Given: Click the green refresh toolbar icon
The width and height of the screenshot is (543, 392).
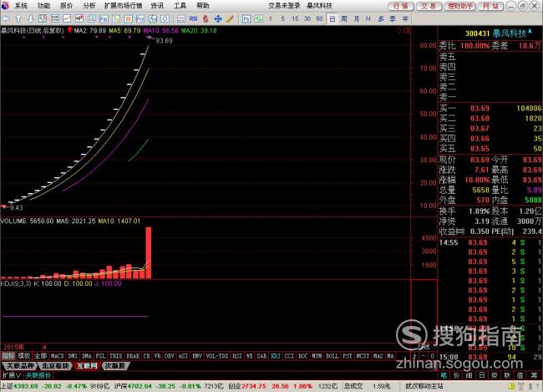Looking at the screenshot, I should (x=259, y=18).
